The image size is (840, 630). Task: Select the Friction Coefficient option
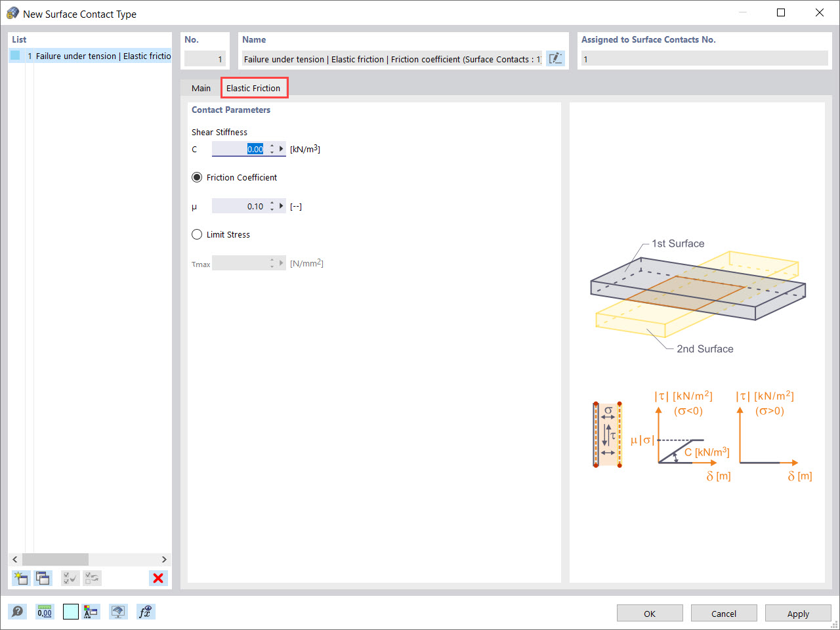pos(197,177)
